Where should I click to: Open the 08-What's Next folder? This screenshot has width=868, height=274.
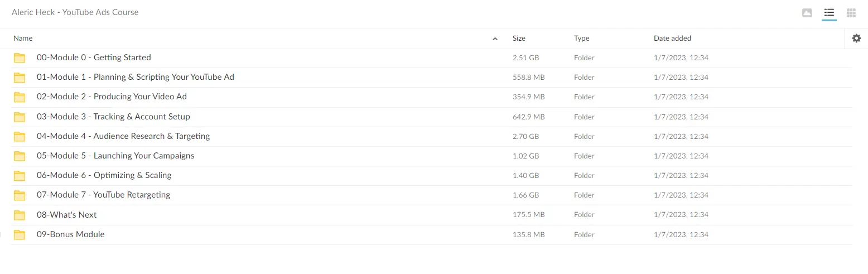click(x=66, y=215)
